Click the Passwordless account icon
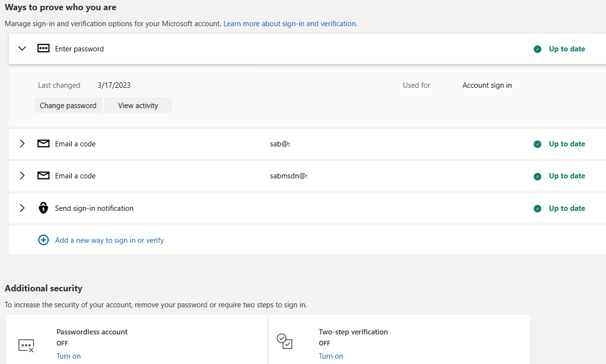Viewport: 606px width, 364px height. pyautogui.click(x=26, y=346)
